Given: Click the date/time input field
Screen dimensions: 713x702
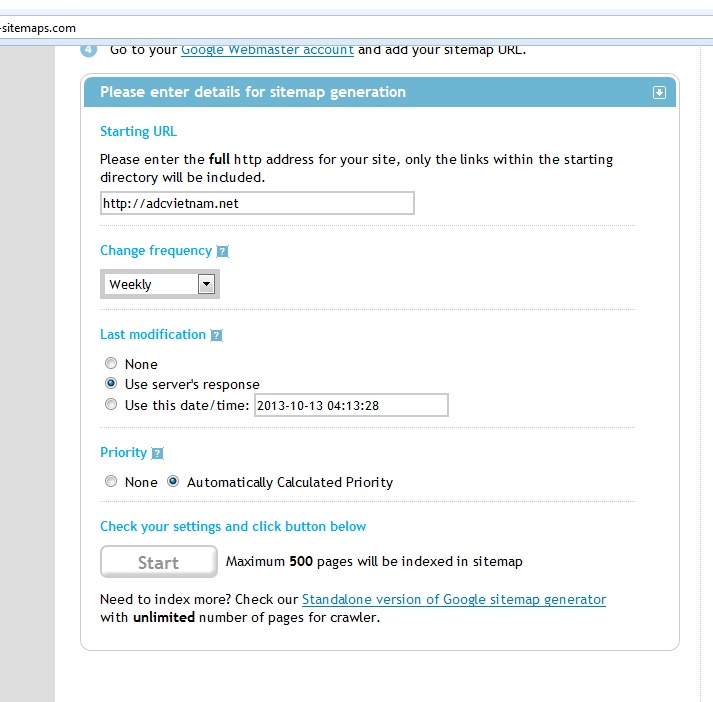Looking at the screenshot, I should click(351, 405).
